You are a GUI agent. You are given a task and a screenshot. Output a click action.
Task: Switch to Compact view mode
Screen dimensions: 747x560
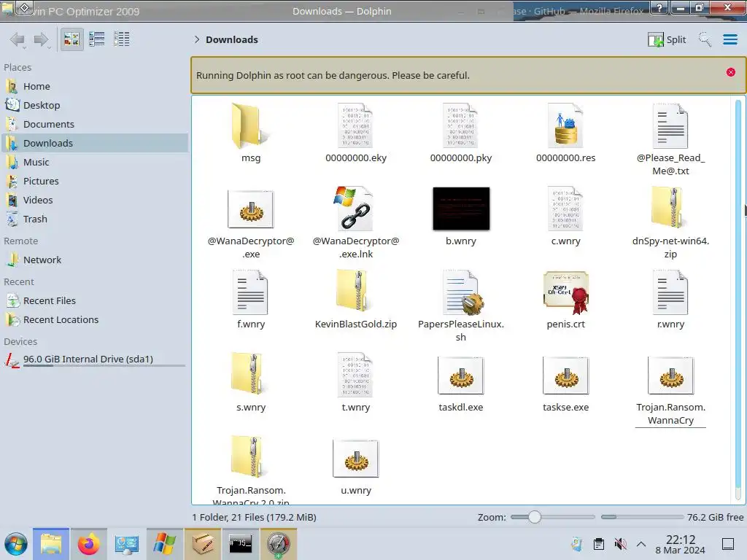97,39
